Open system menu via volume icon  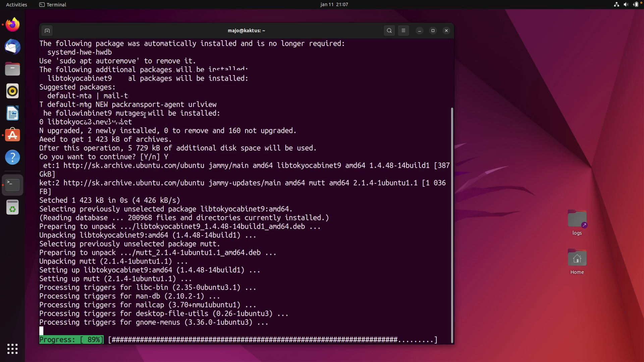click(x=626, y=4)
